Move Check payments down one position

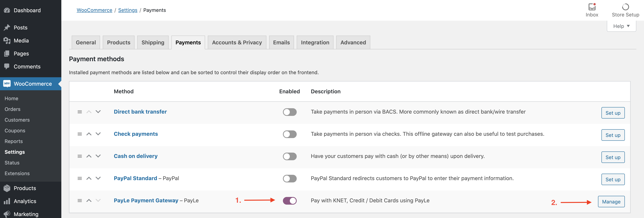pos(98,134)
